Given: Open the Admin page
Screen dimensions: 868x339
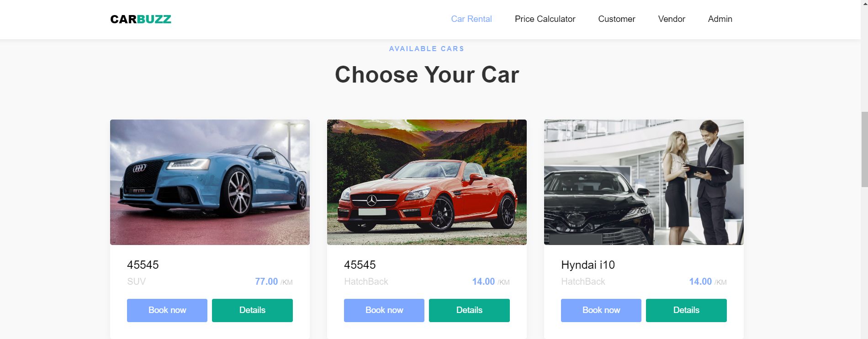Looking at the screenshot, I should (x=720, y=19).
